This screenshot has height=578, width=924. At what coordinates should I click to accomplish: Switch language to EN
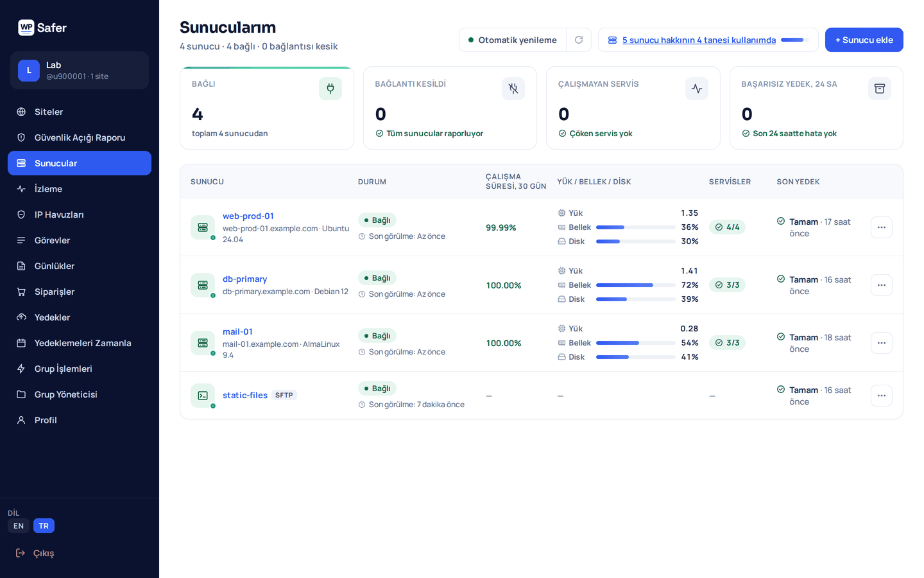click(x=19, y=526)
